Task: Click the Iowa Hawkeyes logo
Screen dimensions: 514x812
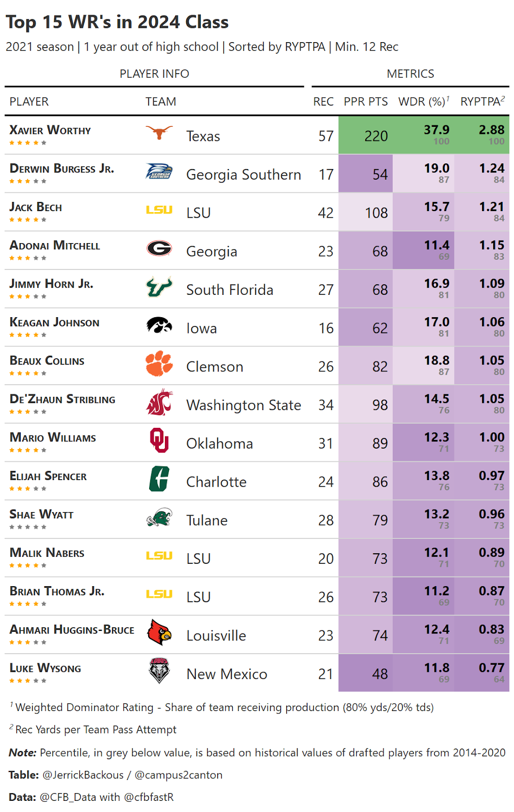Action: pos(159,325)
